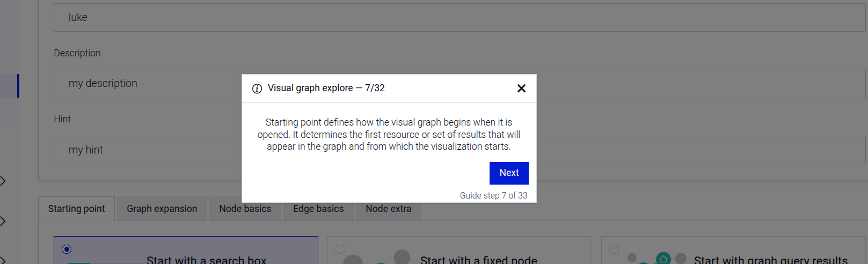The image size is (868, 264).
Task: Open the Node extra tab
Action: click(388, 209)
